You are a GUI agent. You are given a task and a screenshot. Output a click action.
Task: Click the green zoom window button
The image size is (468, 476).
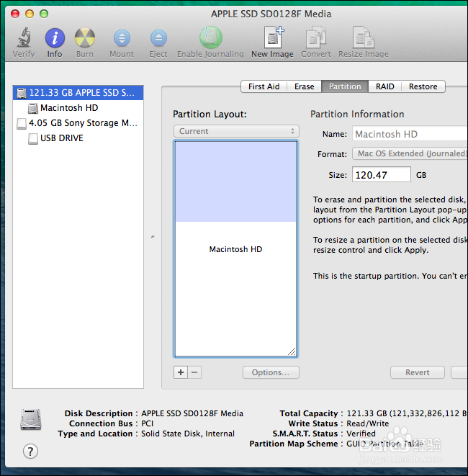(x=44, y=14)
